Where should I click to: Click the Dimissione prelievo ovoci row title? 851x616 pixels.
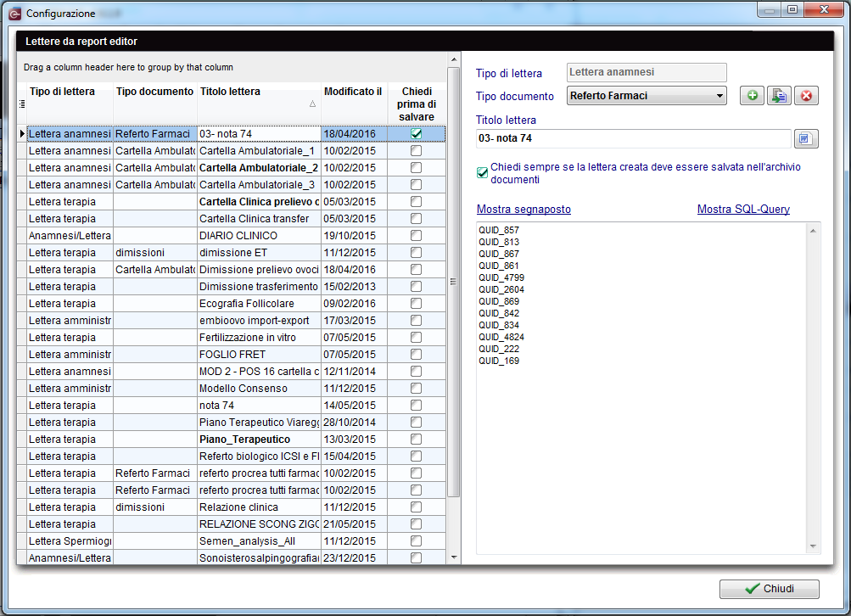(x=259, y=270)
